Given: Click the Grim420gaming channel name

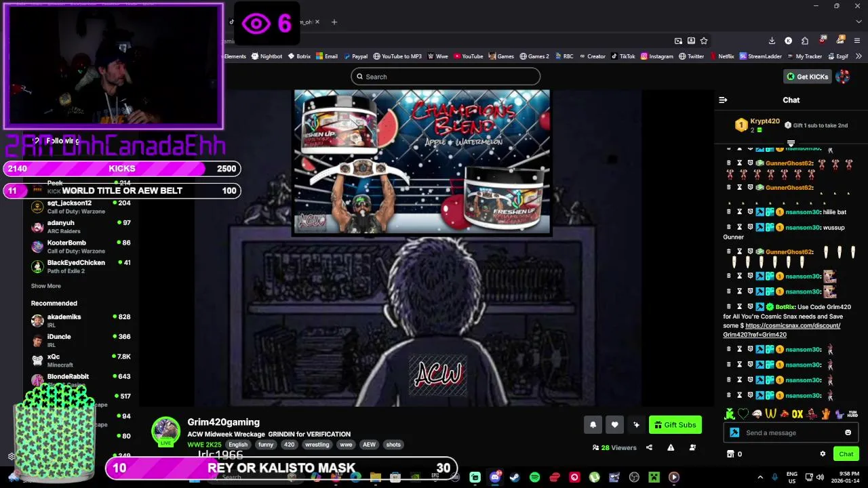Looking at the screenshot, I should point(223,422).
